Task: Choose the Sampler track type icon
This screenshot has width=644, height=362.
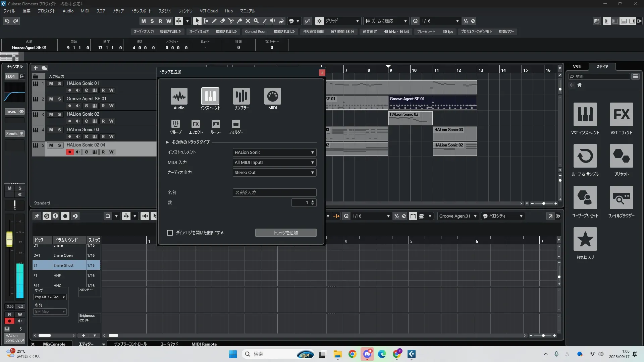Action: pyautogui.click(x=241, y=96)
